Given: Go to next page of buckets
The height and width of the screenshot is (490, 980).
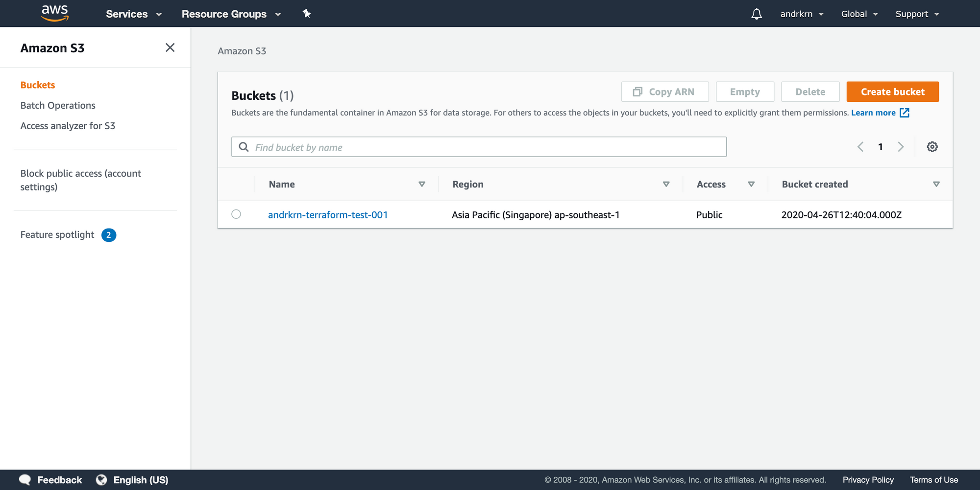Looking at the screenshot, I should coord(901,147).
